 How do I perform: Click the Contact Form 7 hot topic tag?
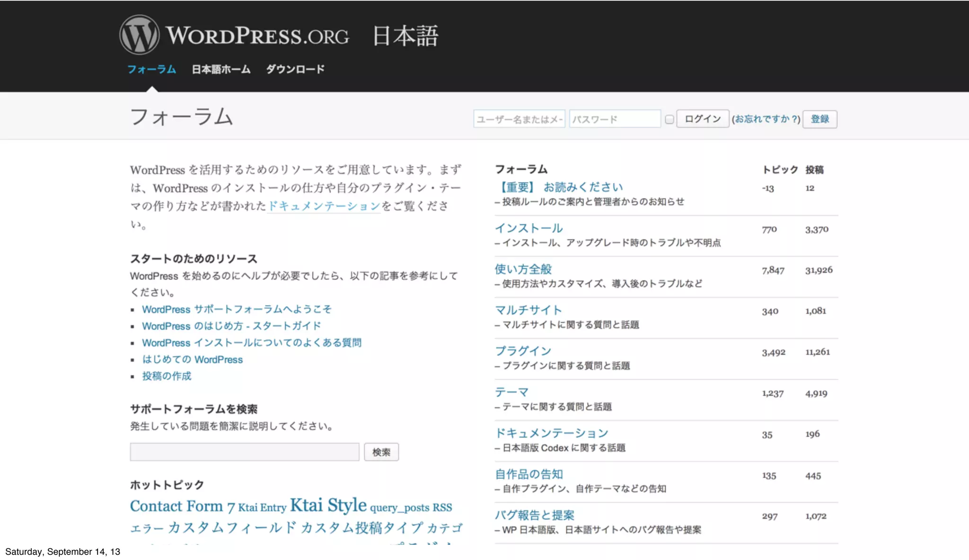[182, 506]
